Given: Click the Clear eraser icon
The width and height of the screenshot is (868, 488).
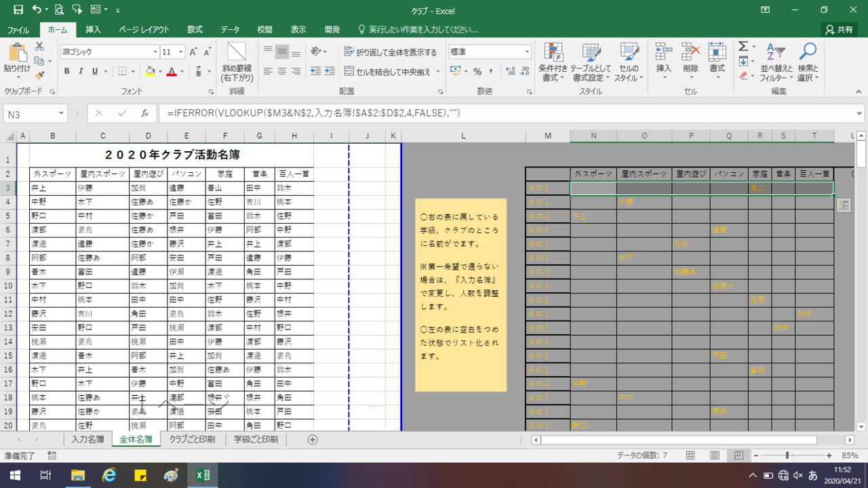Looking at the screenshot, I should [x=743, y=76].
